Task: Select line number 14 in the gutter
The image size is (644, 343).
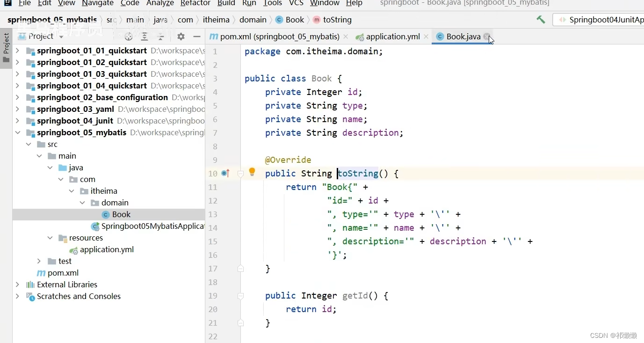Action: point(213,228)
